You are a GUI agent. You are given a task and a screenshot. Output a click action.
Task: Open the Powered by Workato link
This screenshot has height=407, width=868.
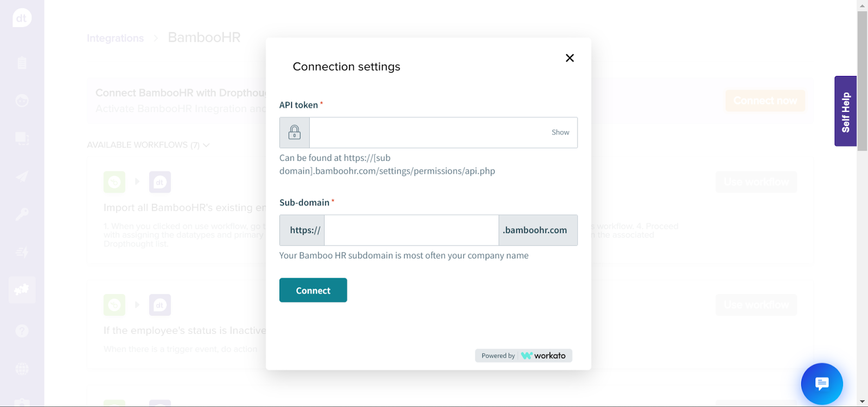point(524,356)
